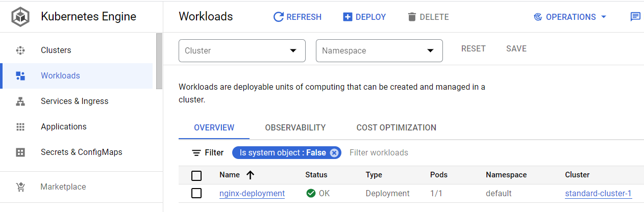644x212 pixels.
Task: Click the green OK status icon
Action: point(311,194)
